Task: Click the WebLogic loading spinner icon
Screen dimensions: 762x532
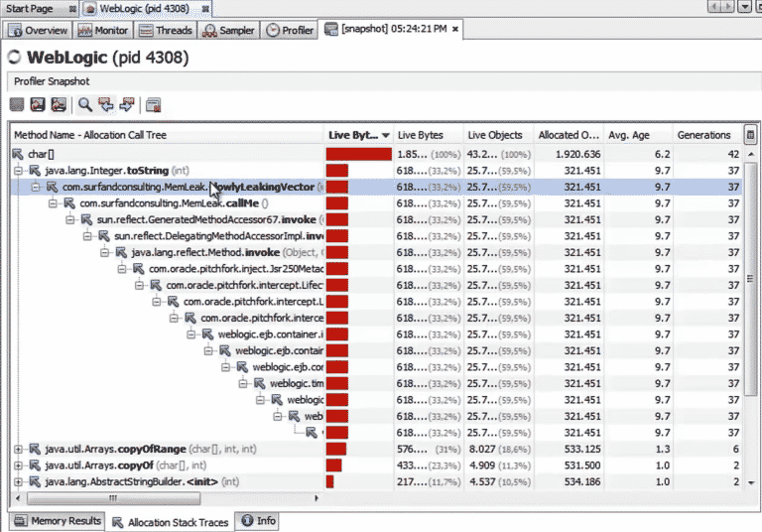Action: coord(15,58)
